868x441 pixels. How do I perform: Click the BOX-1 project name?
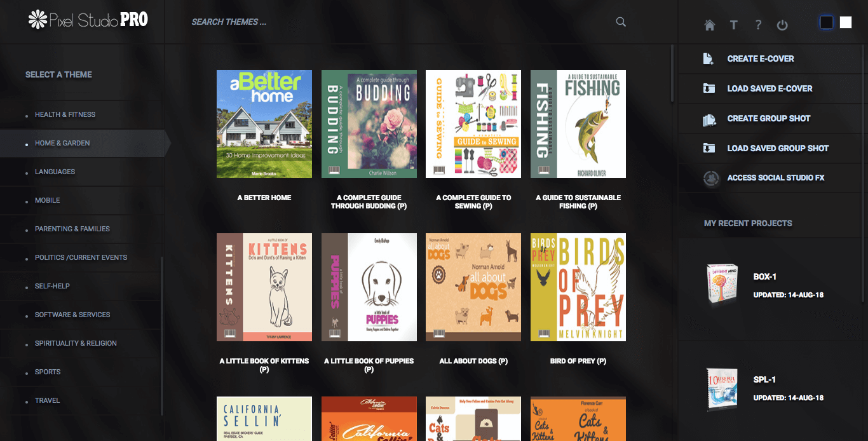pyautogui.click(x=765, y=276)
